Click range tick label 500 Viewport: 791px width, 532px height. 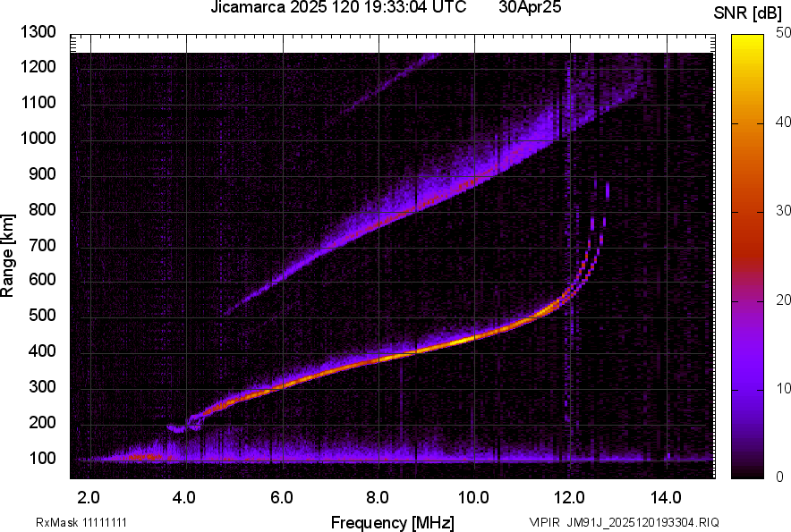click(x=42, y=315)
